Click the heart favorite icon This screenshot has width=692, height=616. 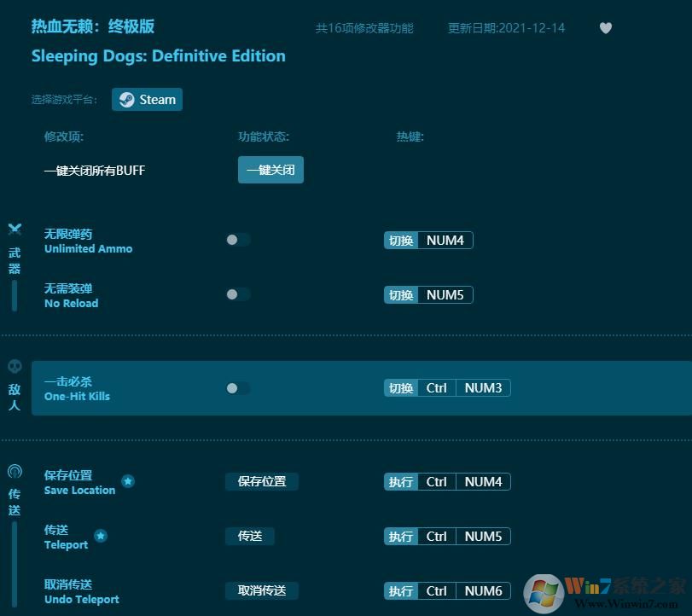(x=606, y=28)
